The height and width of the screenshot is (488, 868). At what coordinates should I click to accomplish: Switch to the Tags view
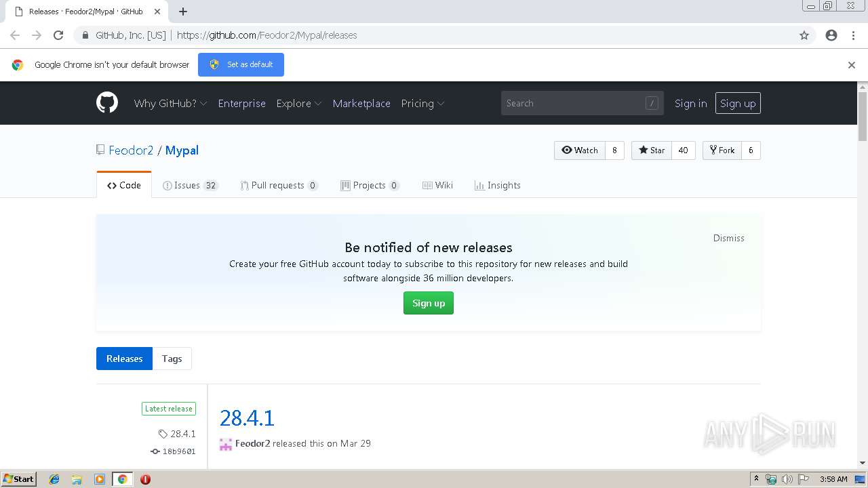coord(172,359)
